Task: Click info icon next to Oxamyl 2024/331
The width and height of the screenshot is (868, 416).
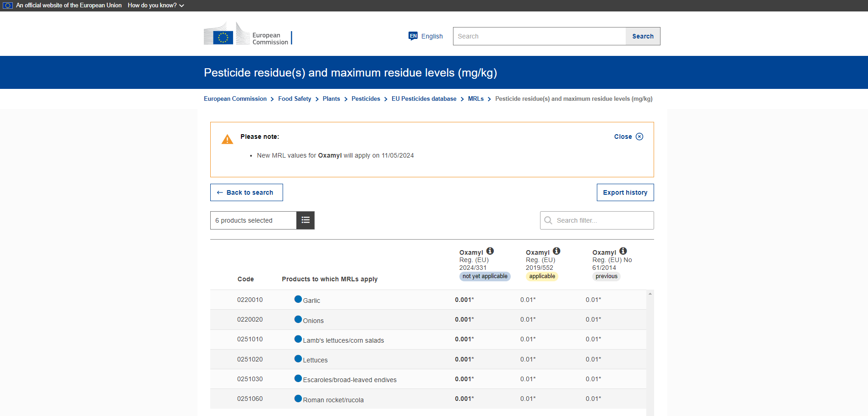Action: 490,251
